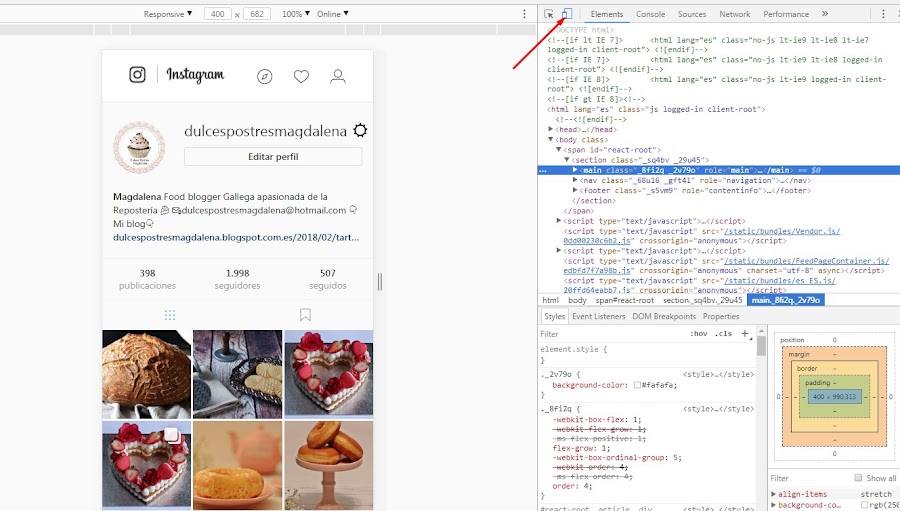Viewport: 900px width, 511px height.
Task: Click the Editar perfil button
Action: click(x=273, y=157)
